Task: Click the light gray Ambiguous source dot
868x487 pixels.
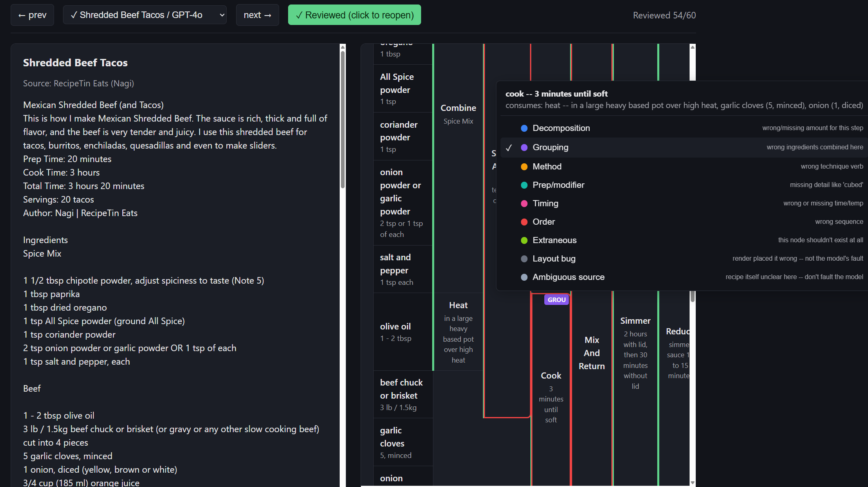Action: 524,277
